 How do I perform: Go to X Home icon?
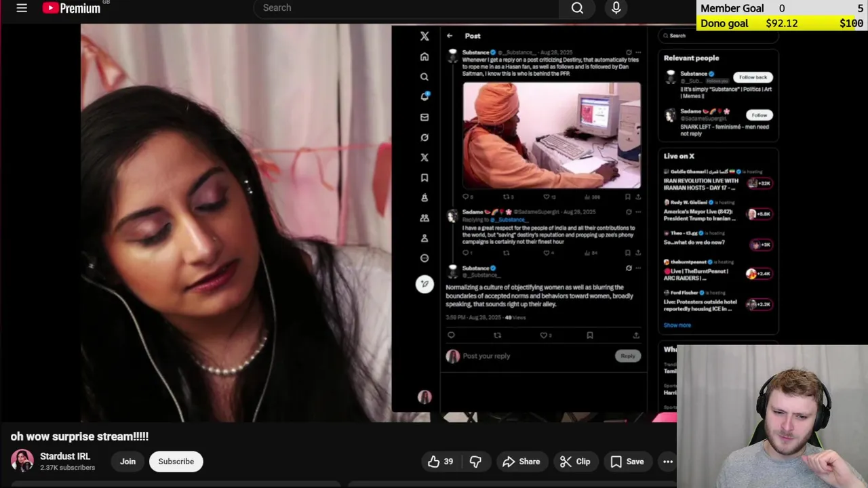[x=425, y=56]
